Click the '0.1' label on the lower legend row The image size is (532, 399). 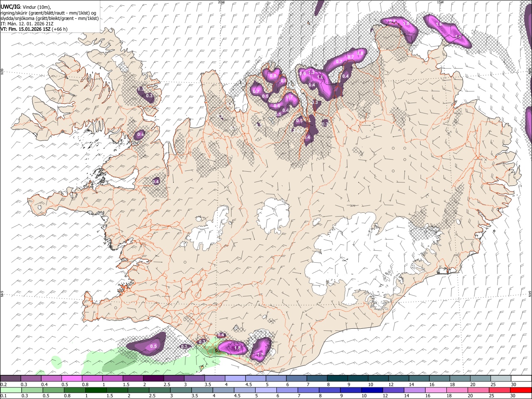3,396
